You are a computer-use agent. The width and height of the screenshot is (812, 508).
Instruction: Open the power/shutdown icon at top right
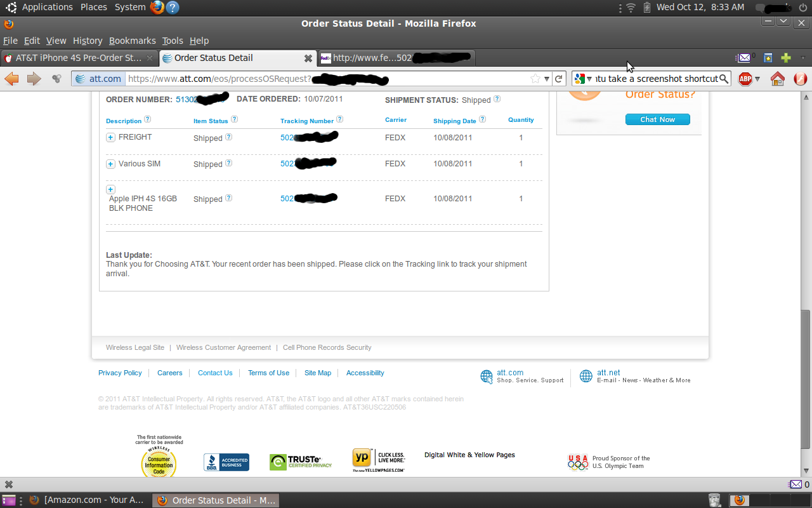point(802,7)
